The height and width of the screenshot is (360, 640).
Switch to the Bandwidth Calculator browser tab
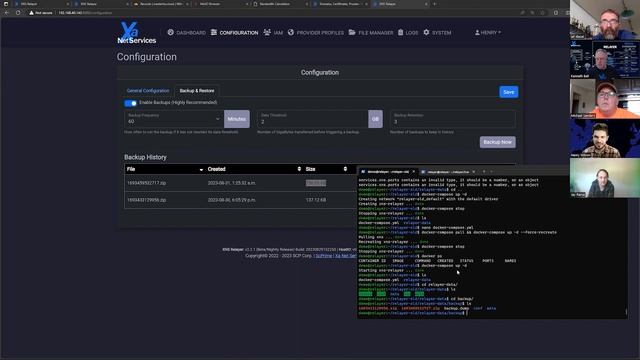tap(280, 4)
